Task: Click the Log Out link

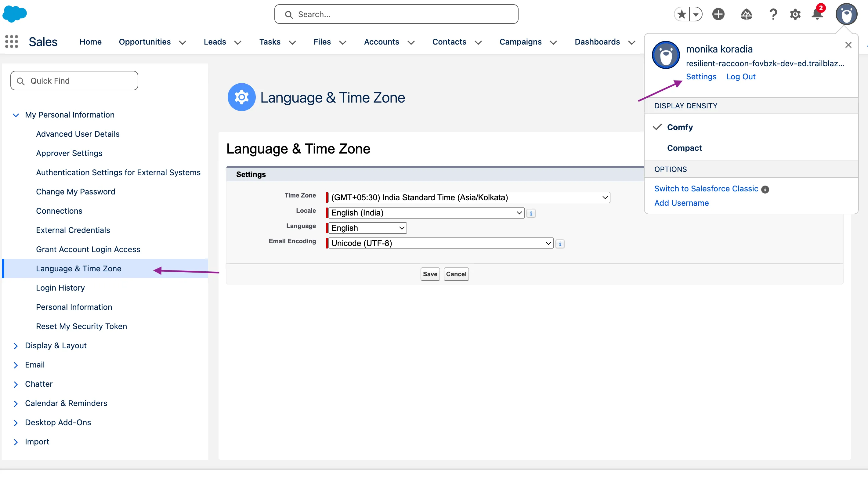Action: [x=741, y=77]
